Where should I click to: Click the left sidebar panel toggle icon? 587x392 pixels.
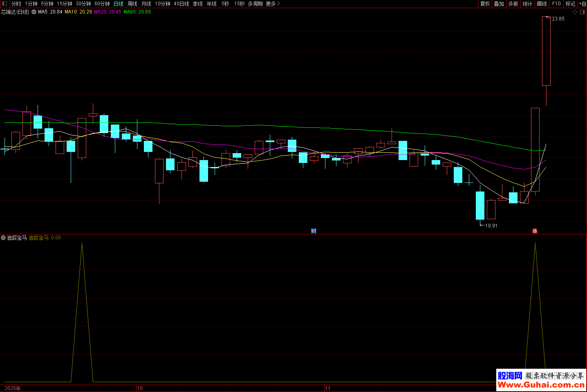[4, 4]
